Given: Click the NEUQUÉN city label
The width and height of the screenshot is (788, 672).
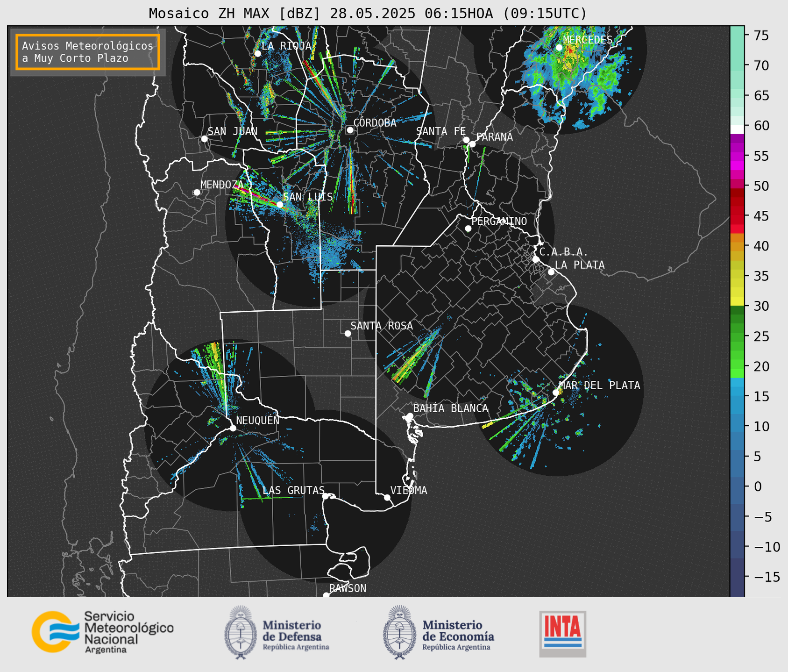Looking at the screenshot, I should pos(258,420).
